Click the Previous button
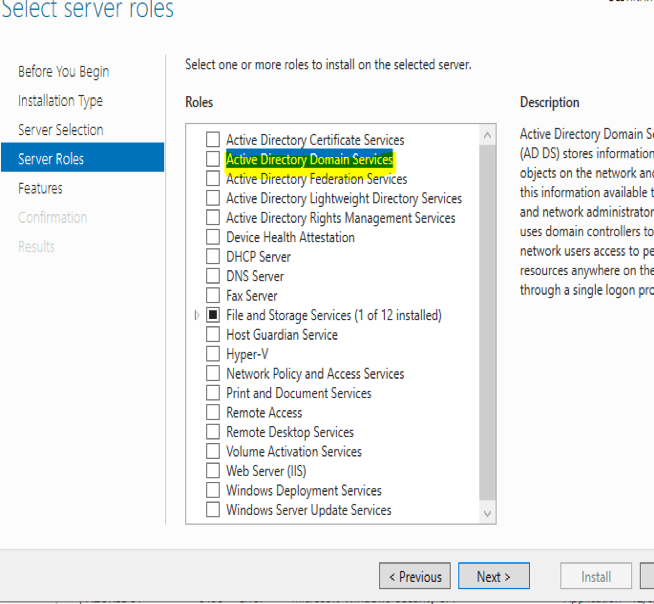This screenshot has width=654, height=604. coord(414,576)
